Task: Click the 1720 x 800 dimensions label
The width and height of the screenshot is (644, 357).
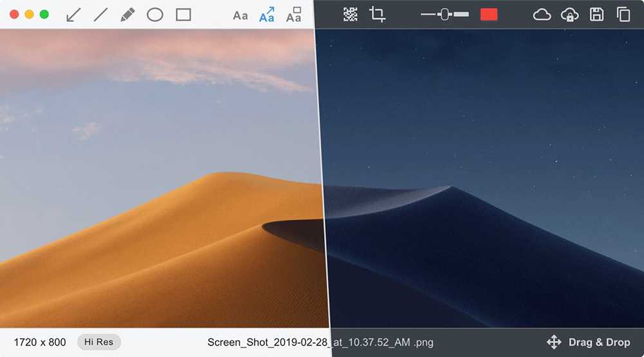Action: (x=40, y=342)
